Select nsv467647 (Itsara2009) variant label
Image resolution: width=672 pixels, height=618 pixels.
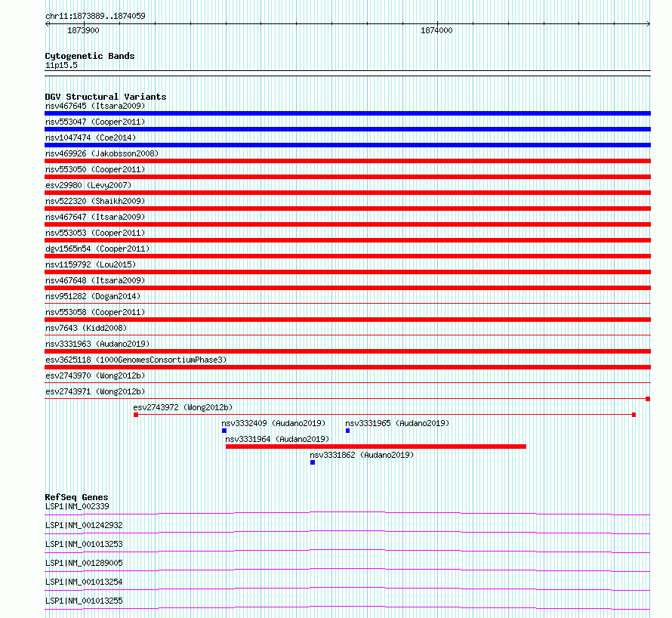[x=95, y=217]
